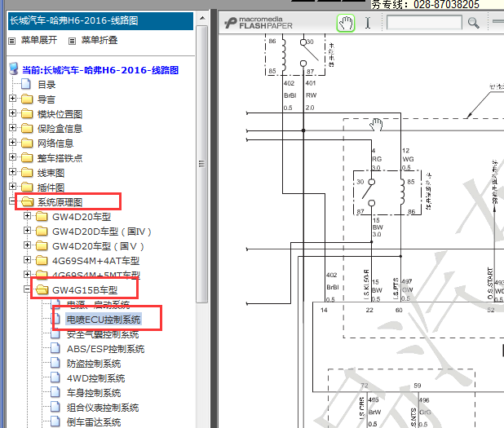Image resolution: width=504 pixels, height=428 pixels.
Task: Collapse the 系统原理图 folder
Action: tap(12, 201)
